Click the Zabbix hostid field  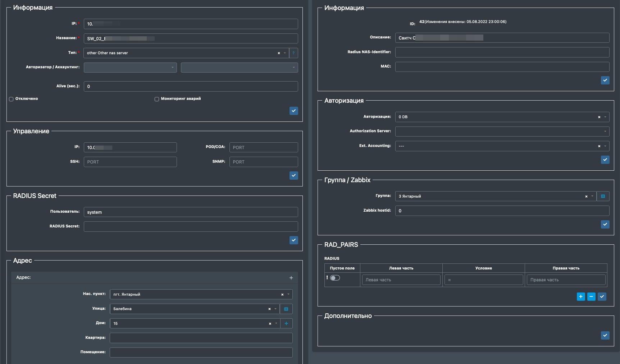coord(502,211)
